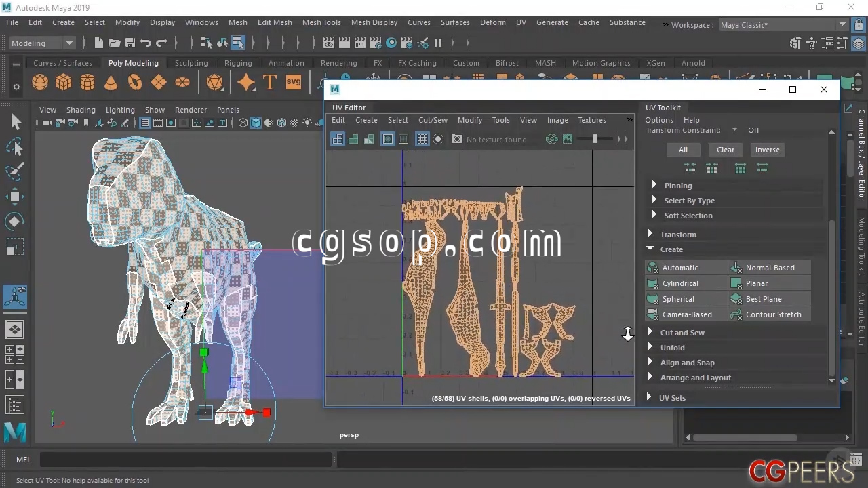Click the Planar projection button
Image resolution: width=868 pixels, height=488 pixels.
(x=757, y=283)
